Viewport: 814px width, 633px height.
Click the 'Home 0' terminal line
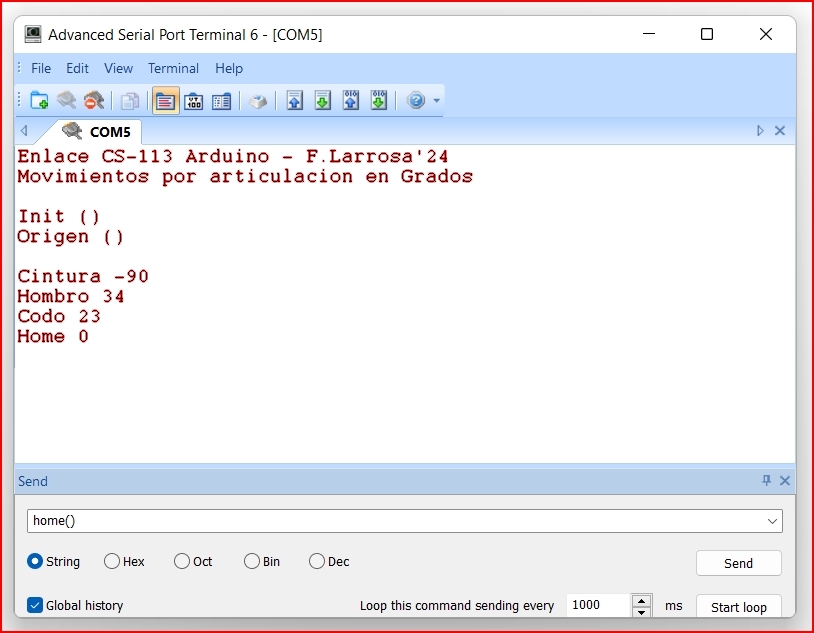click(x=53, y=336)
